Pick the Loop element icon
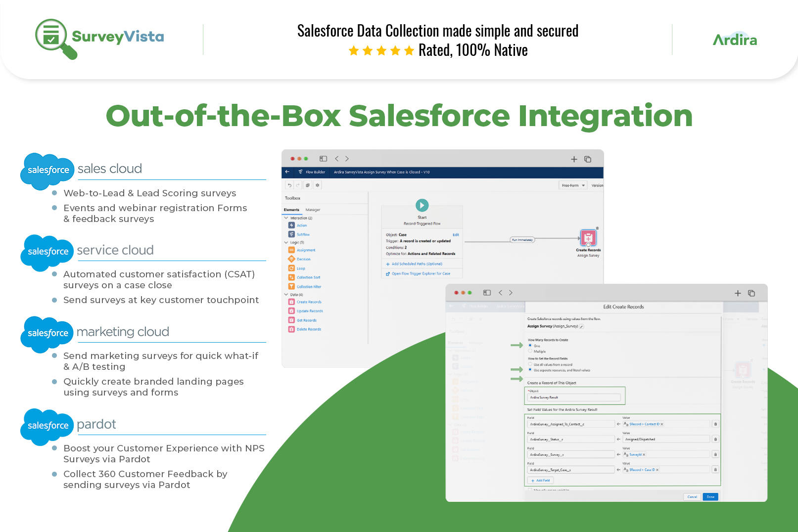The image size is (798, 532). click(x=291, y=268)
